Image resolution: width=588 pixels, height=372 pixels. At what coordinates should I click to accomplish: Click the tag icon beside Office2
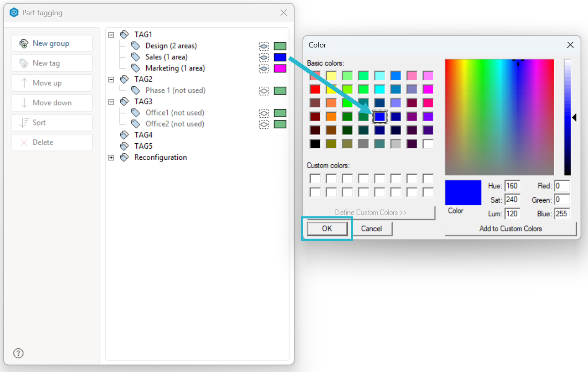[x=136, y=124]
